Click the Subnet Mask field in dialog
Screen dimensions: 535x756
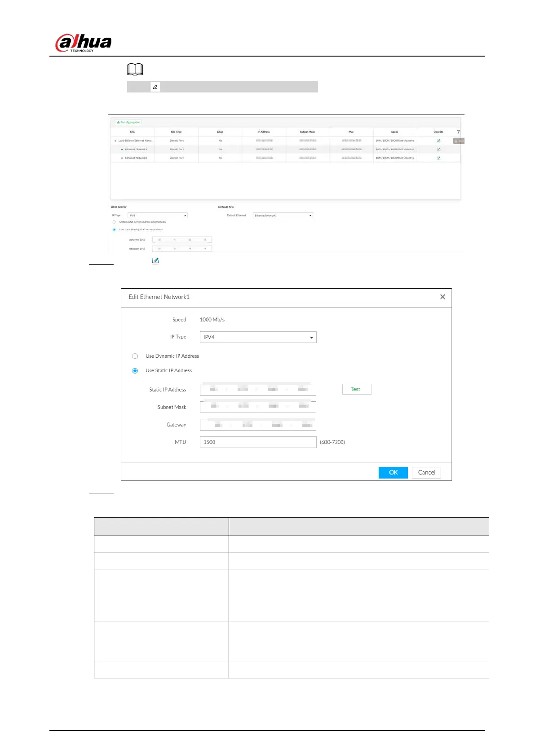(258, 407)
